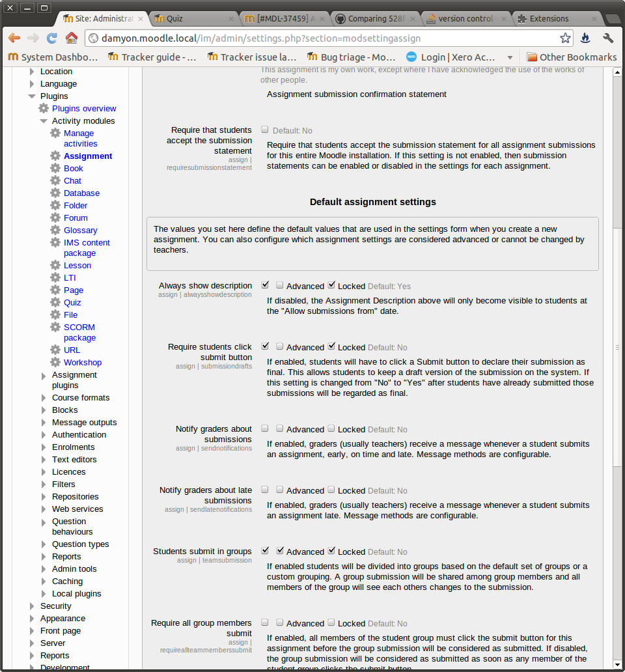Uncheck Advanced for Students submit in groups
The image size is (625, 672).
point(280,551)
